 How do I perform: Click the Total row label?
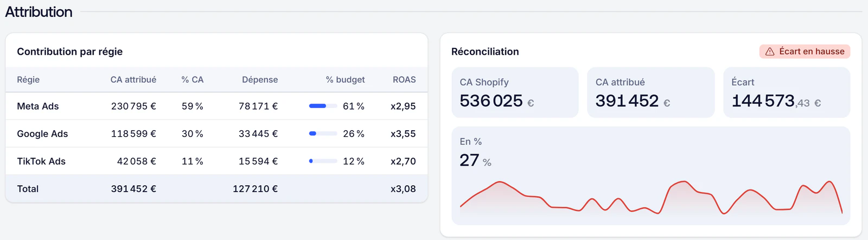(28, 189)
